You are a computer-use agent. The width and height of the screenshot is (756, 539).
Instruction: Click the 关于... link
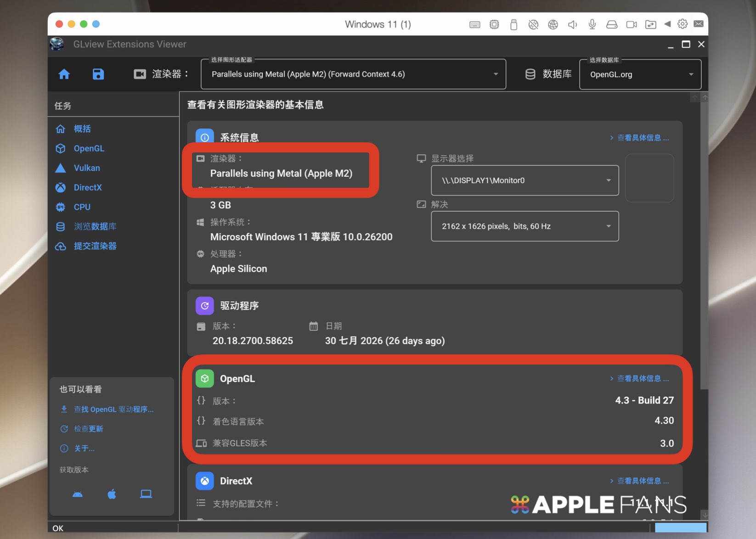[x=85, y=449]
